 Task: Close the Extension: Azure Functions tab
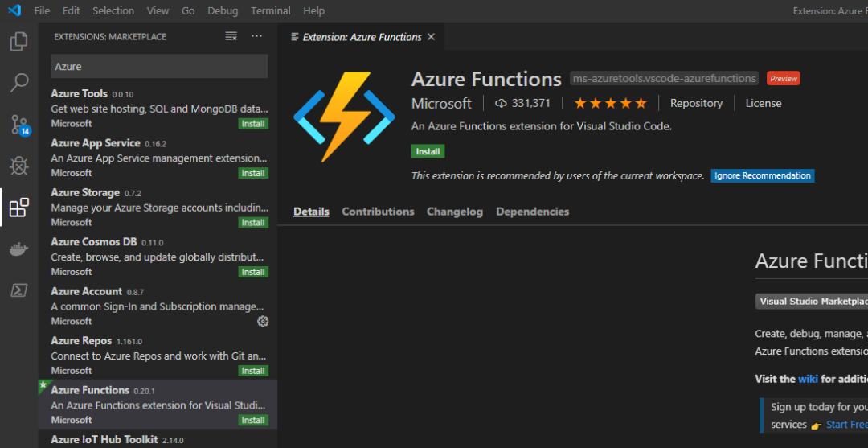(431, 37)
